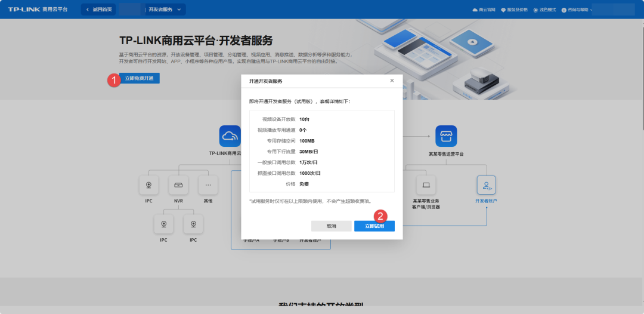Click the diamond icon beside 服务及价格
The width and height of the screenshot is (644, 314).
pos(503,10)
